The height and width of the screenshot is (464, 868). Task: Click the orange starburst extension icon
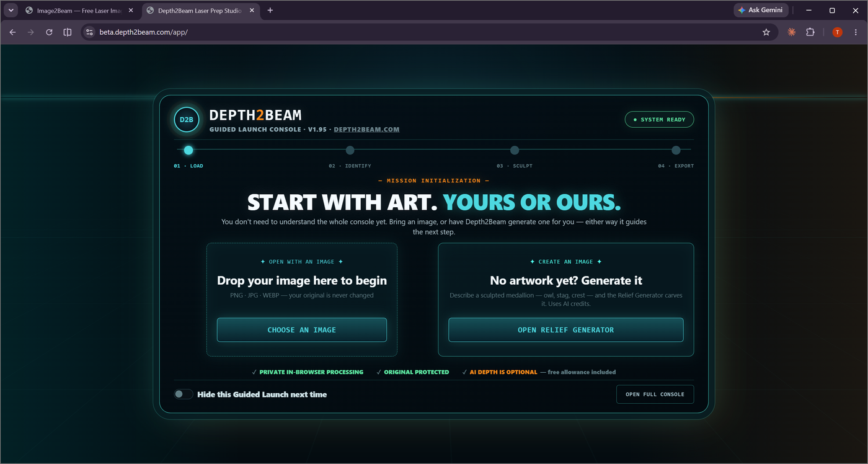[x=792, y=32]
